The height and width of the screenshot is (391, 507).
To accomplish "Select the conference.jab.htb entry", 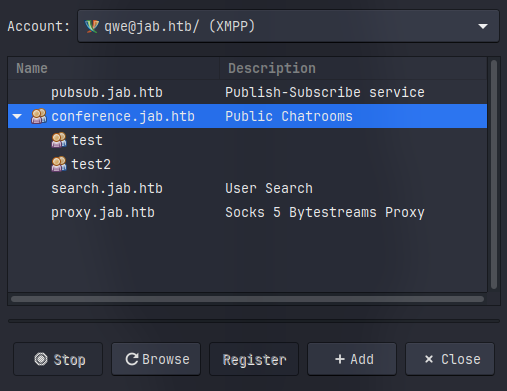I will point(247,116).
